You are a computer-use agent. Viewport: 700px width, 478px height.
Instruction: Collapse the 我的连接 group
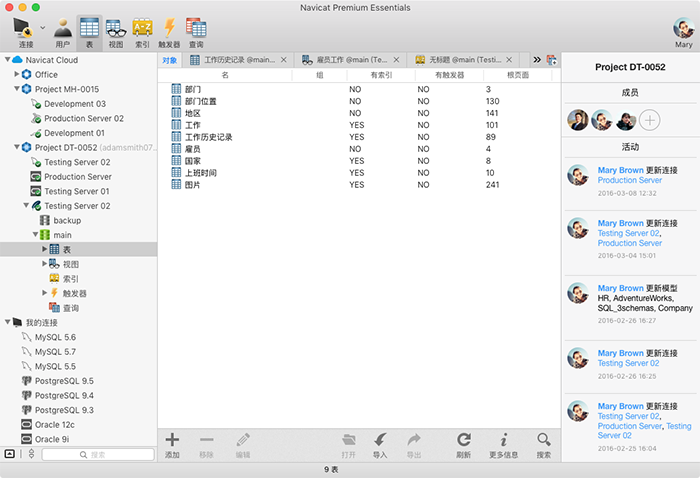coord(8,322)
